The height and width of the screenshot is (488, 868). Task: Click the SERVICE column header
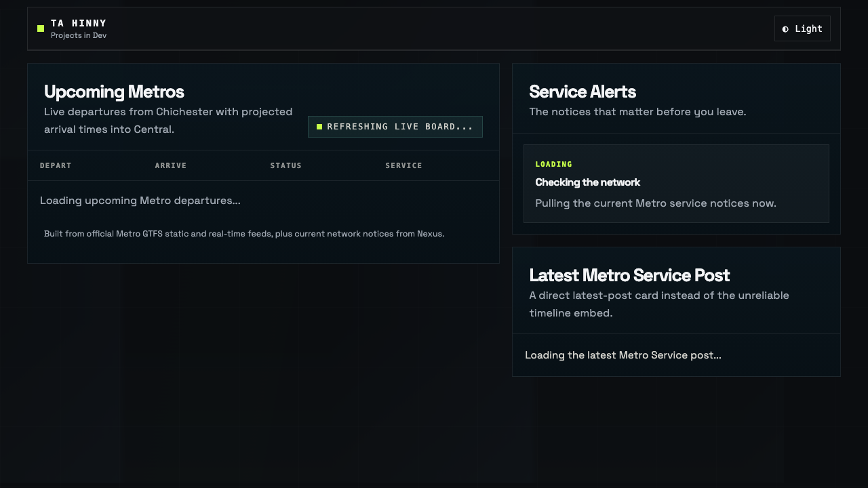(x=403, y=165)
